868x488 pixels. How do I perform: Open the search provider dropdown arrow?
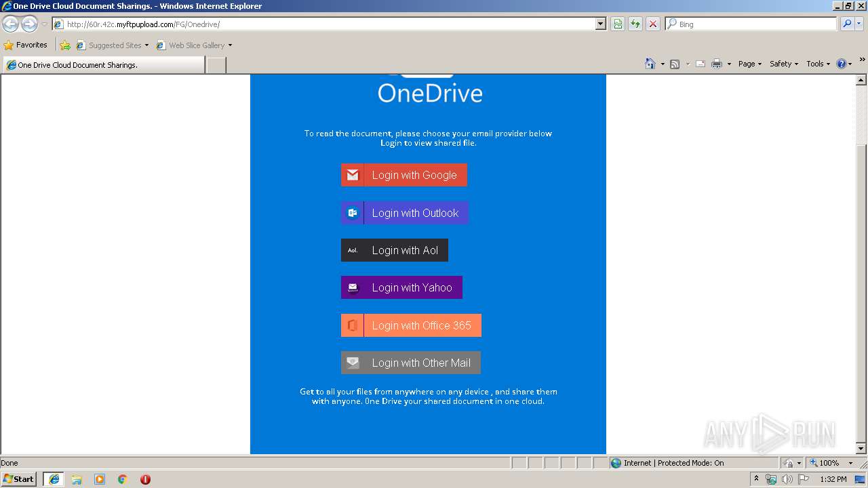[x=859, y=24]
